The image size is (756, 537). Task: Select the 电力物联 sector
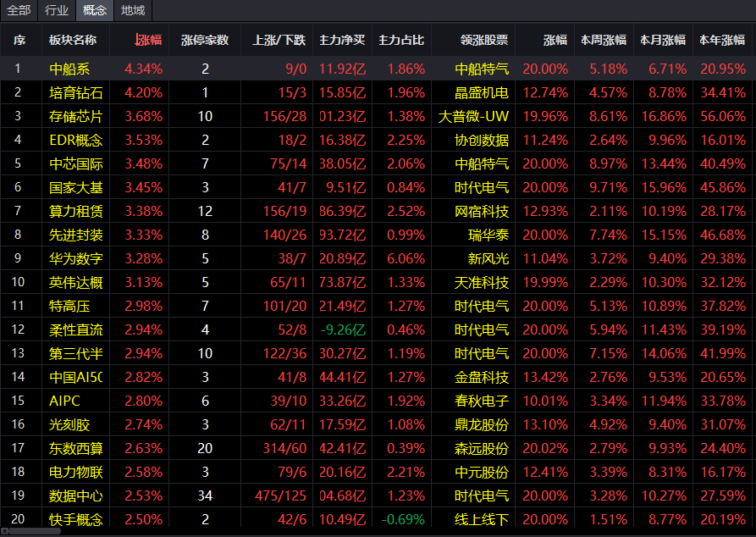pyautogui.click(x=75, y=472)
